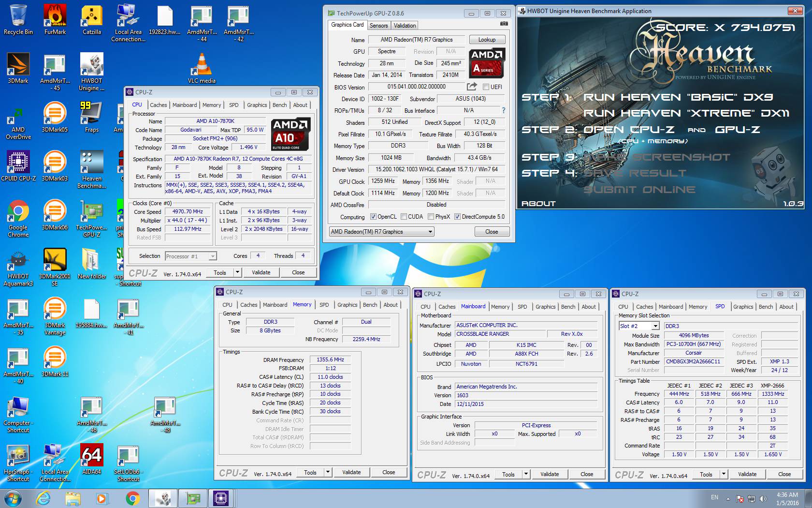Click the GPU-Z screenshot camera icon
The width and height of the screenshot is (812, 508).
[x=504, y=23]
